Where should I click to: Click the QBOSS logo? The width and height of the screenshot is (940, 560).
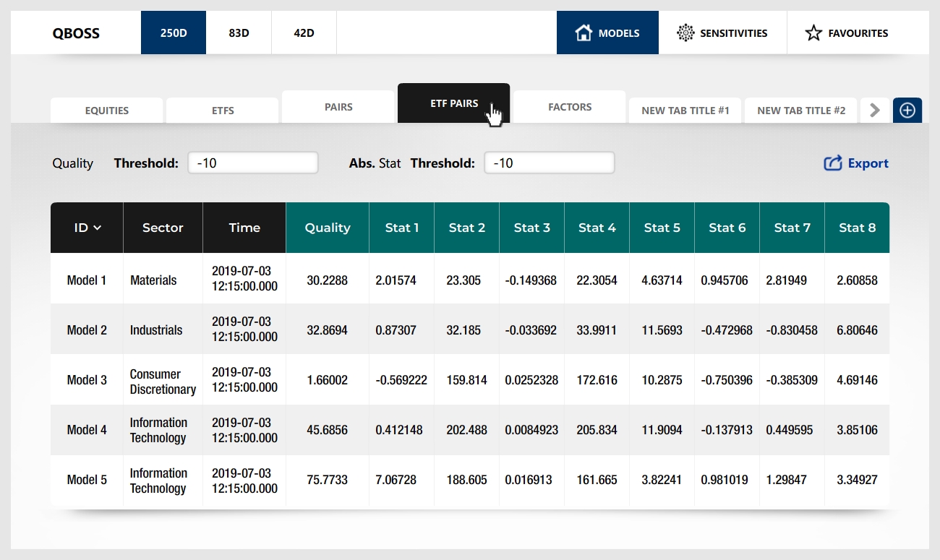click(76, 33)
